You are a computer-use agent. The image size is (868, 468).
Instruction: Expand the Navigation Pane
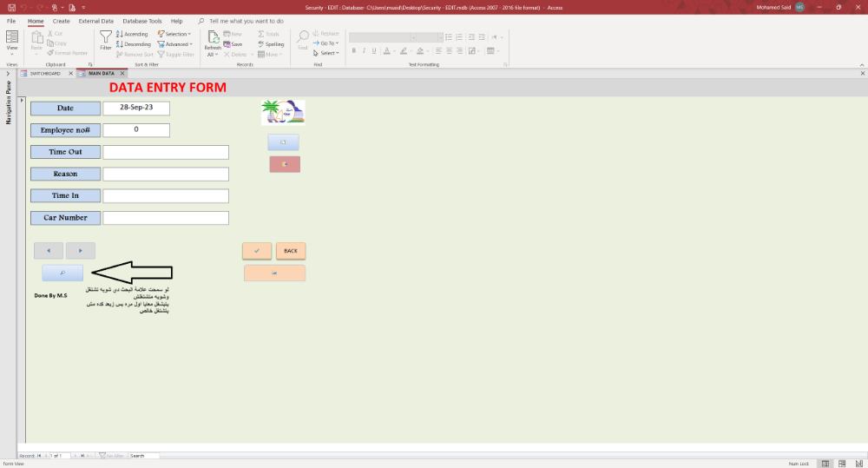click(x=8, y=74)
